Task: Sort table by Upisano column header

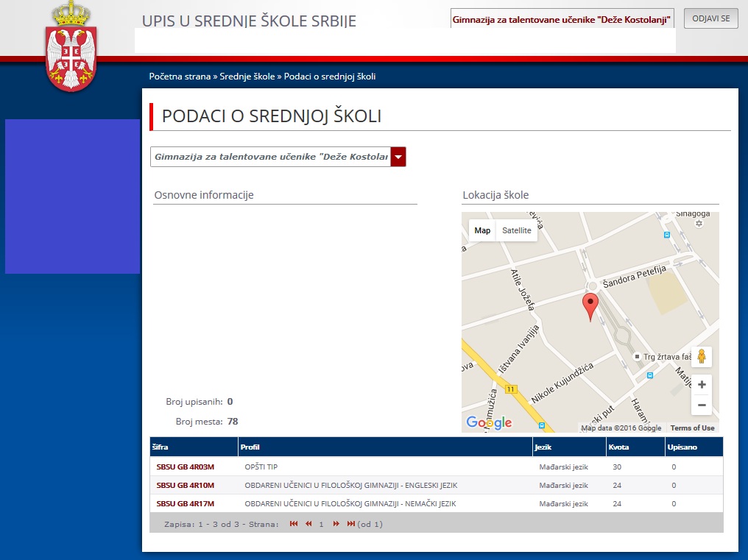Action: tap(694, 447)
